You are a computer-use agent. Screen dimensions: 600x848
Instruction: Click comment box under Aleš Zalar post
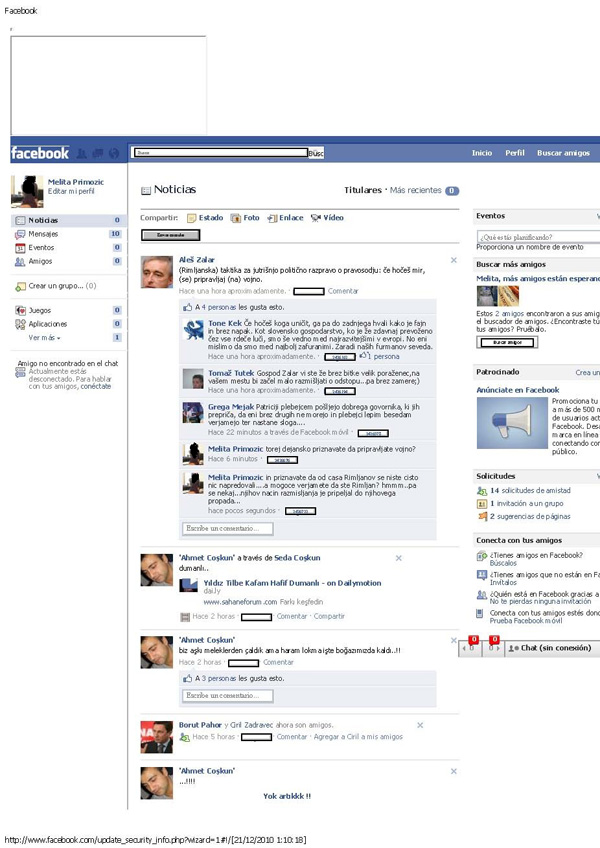click(227, 528)
